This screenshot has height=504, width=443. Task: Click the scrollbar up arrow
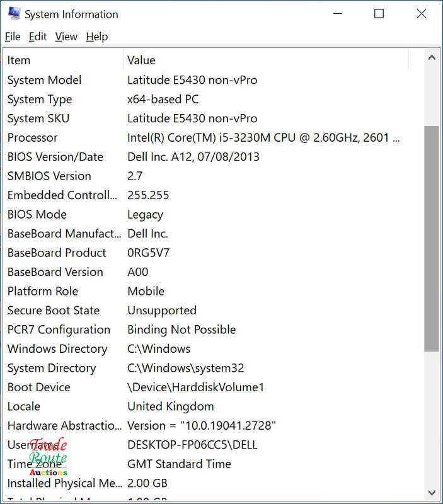pyautogui.click(x=432, y=57)
